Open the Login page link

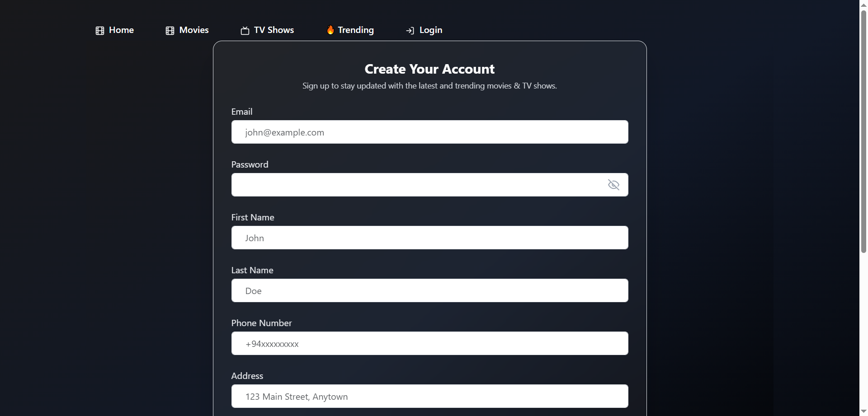click(431, 30)
